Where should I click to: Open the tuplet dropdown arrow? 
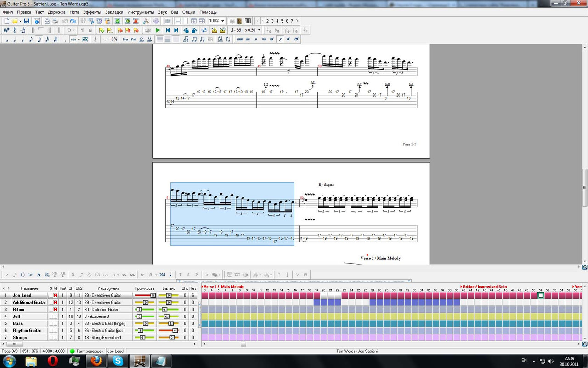tap(79, 40)
